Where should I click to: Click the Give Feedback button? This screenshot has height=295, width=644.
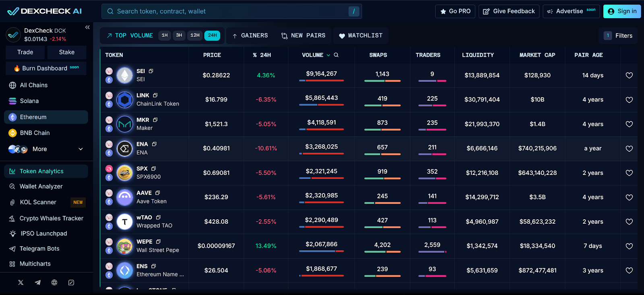click(509, 11)
